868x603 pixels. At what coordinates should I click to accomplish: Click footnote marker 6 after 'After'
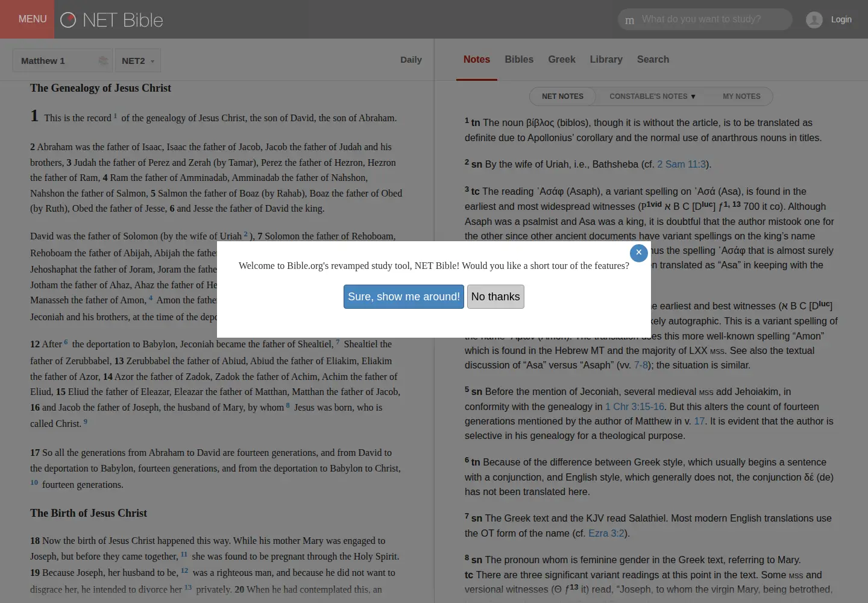(66, 342)
